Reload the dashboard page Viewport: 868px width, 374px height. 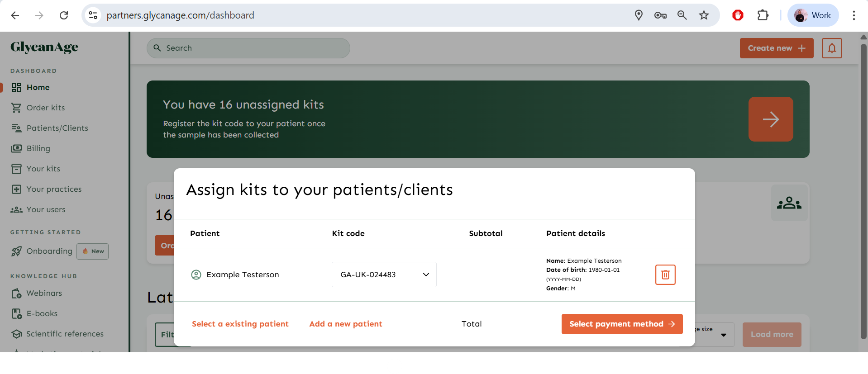64,15
